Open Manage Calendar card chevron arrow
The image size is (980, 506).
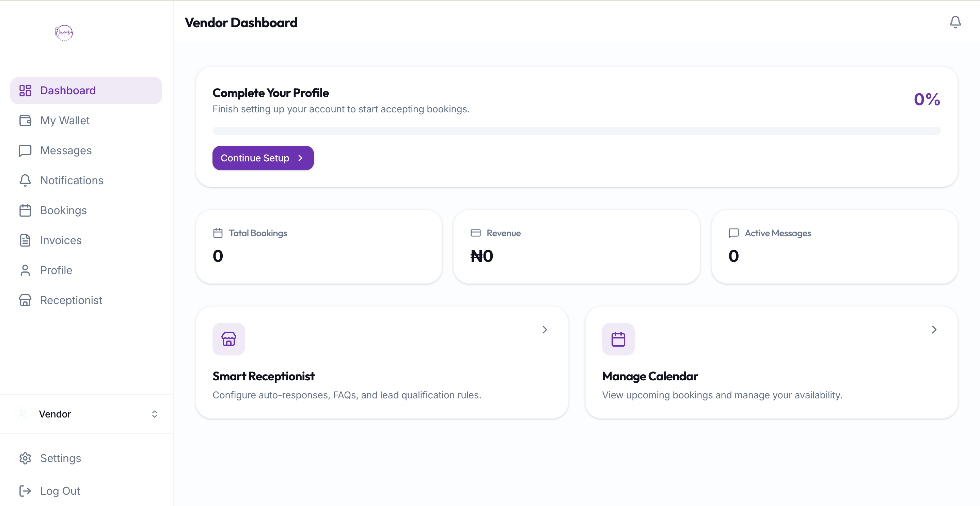934,330
